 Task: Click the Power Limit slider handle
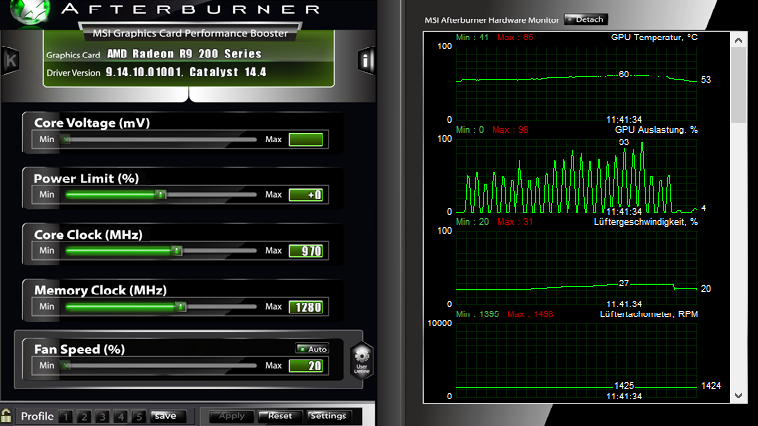[160, 194]
